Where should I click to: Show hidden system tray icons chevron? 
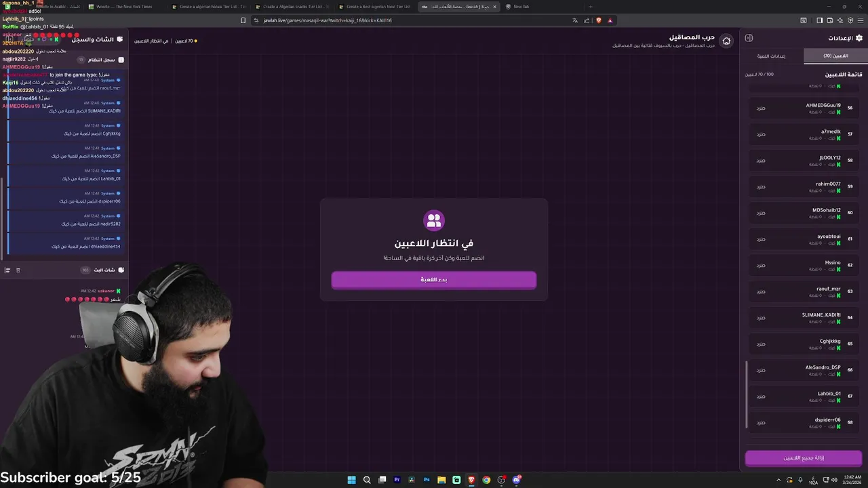pyautogui.click(x=777, y=480)
